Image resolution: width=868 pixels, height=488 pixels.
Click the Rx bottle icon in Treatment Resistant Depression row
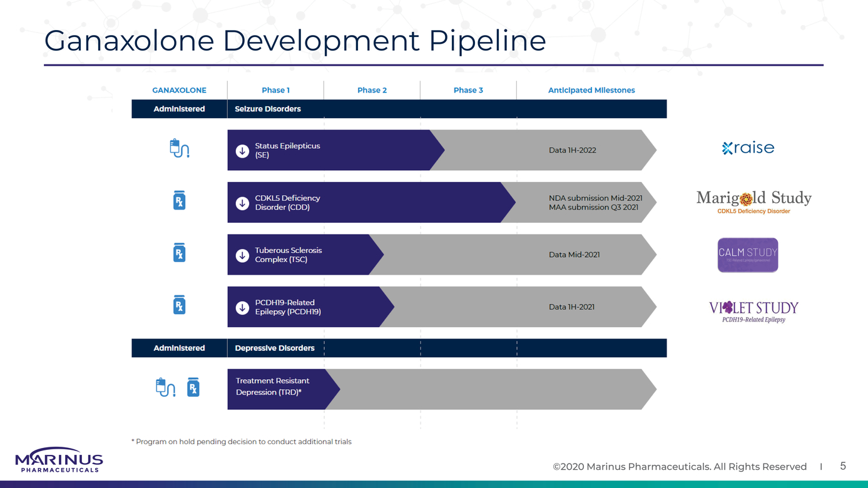pyautogui.click(x=193, y=387)
